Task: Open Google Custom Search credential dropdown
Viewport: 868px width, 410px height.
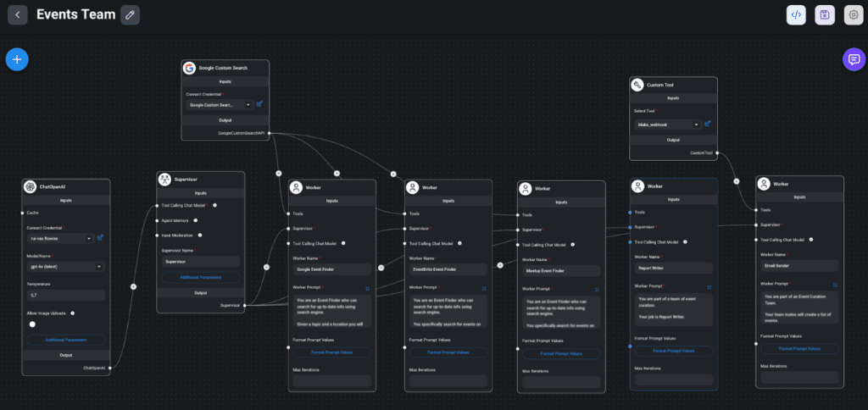Action: point(220,104)
